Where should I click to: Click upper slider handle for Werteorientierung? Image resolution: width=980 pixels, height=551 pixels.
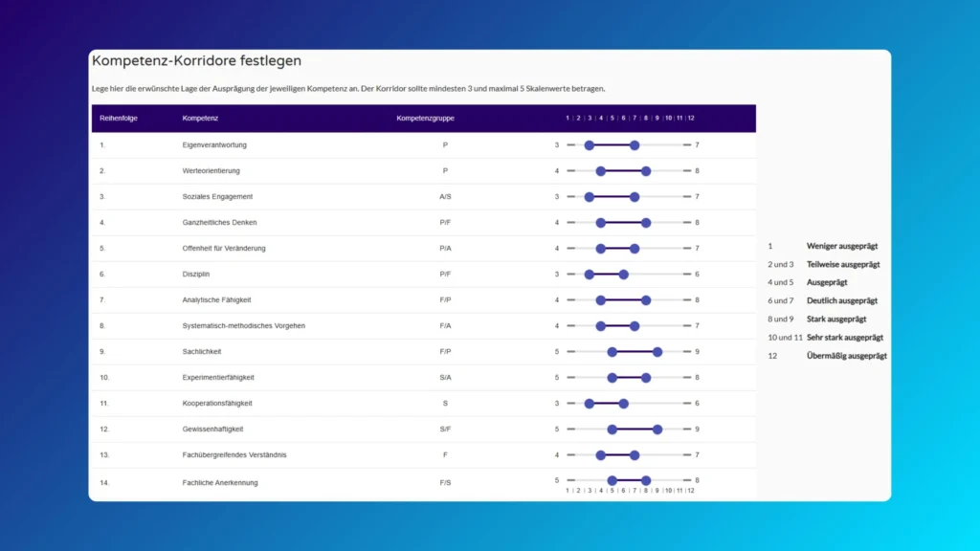point(646,171)
